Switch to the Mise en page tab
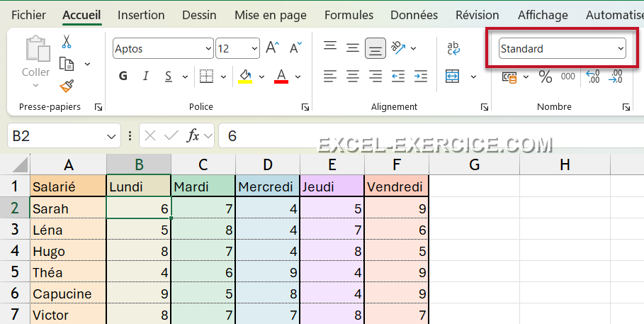The width and height of the screenshot is (644, 324). click(271, 16)
